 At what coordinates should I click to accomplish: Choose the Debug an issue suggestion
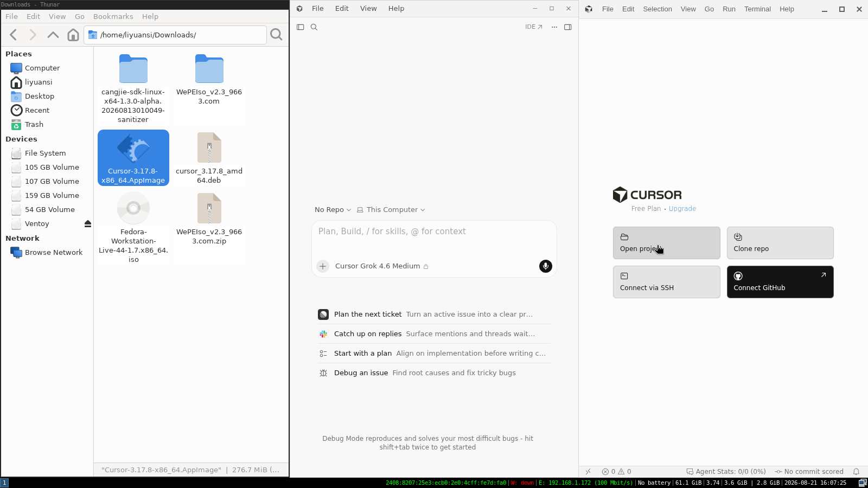tap(434, 373)
